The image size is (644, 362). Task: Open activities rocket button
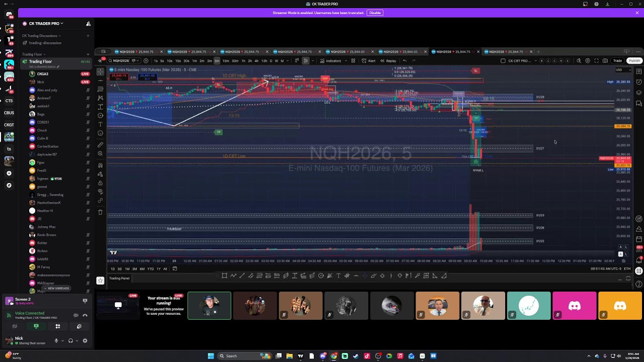coord(57,326)
